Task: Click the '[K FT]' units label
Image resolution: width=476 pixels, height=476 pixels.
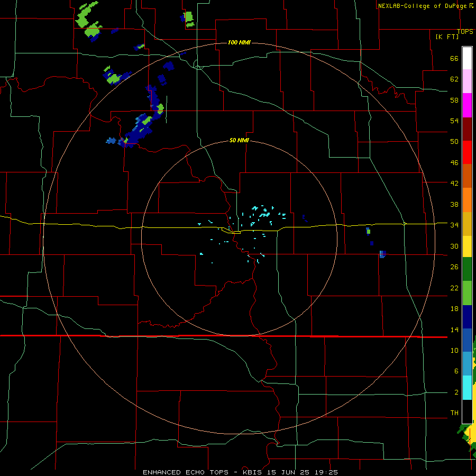Action: [x=447, y=36]
